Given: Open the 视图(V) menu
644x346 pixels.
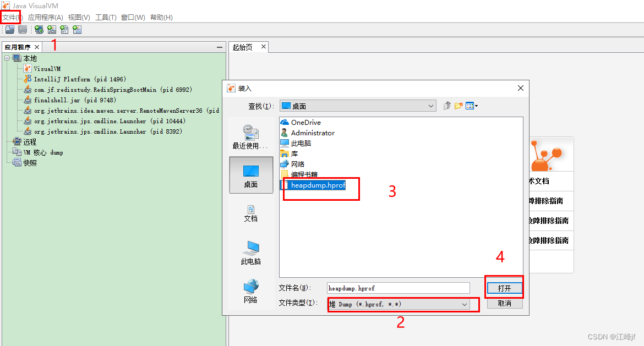Looking at the screenshot, I should tap(79, 17).
